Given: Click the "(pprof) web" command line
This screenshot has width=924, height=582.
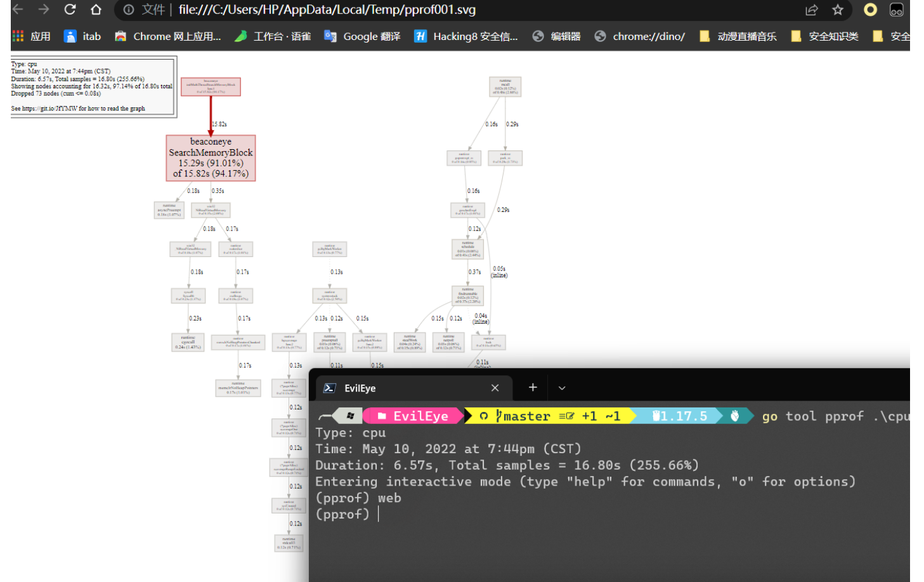Looking at the screenshot, I should (358, 498).
